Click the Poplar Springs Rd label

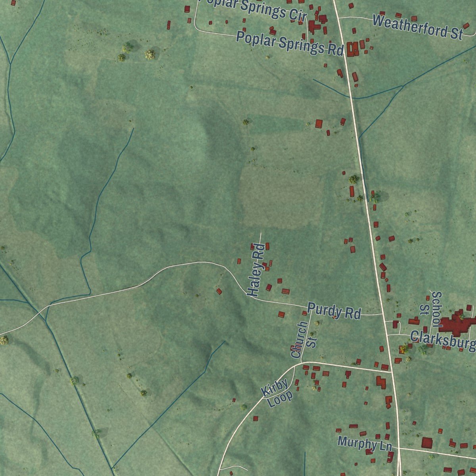coord(290,44)
